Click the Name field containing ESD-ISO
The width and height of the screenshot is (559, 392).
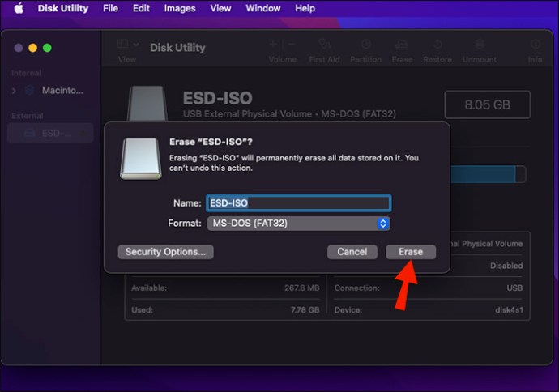coord(299,203)
